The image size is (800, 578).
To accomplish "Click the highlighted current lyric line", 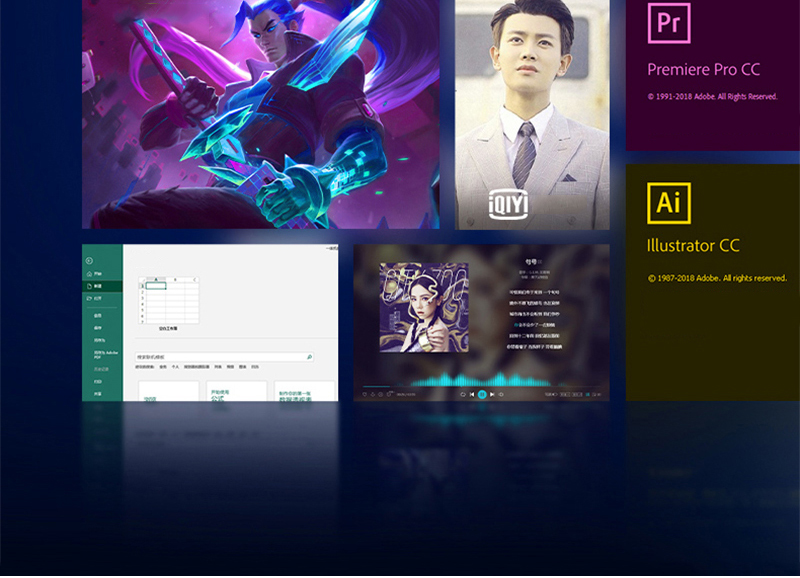I will tap(534, 325).
